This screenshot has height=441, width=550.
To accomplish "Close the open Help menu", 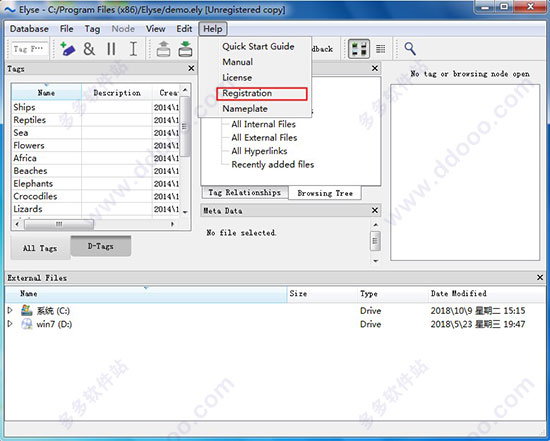I will (213, 29).
